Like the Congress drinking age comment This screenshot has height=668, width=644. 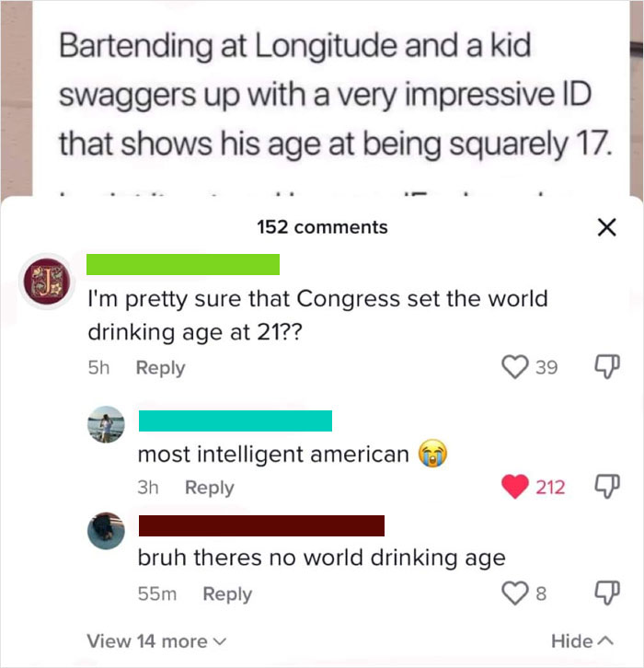515,367
